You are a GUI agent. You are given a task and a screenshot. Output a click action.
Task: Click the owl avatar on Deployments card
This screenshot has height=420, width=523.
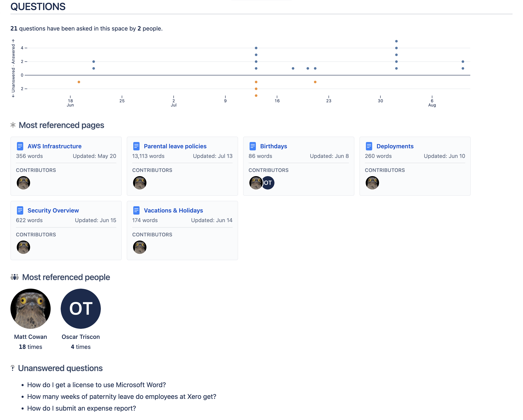click(372, 183)
